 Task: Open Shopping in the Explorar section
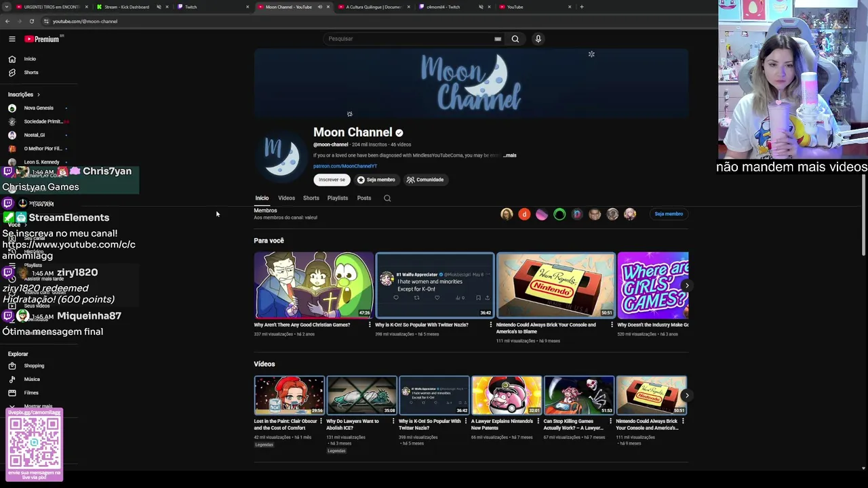[34, 366]
